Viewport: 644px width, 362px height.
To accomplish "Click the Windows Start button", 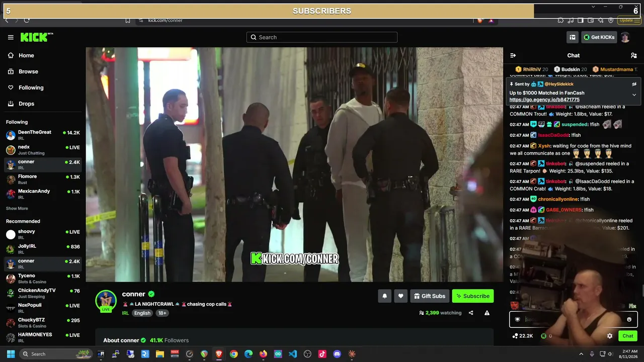I will [11, 354].
